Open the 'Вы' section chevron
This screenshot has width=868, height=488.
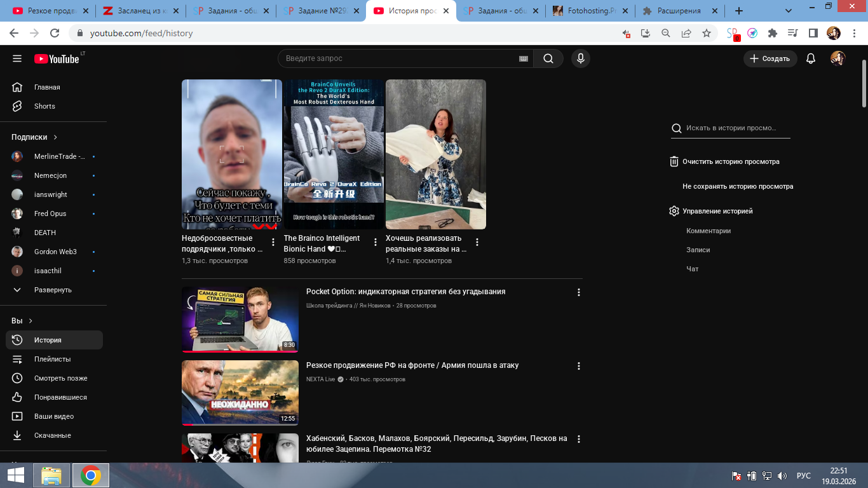[x=31, y=321]
